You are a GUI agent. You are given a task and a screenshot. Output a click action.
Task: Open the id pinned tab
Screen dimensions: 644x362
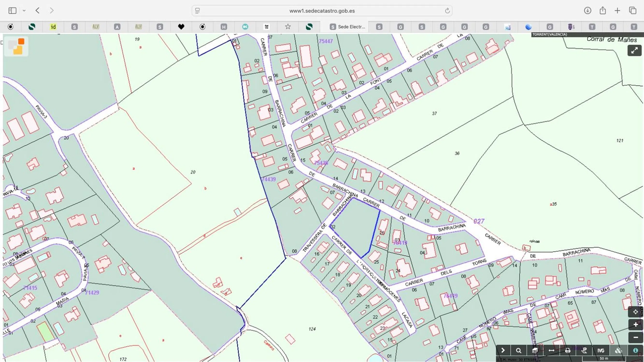point(53,27)
